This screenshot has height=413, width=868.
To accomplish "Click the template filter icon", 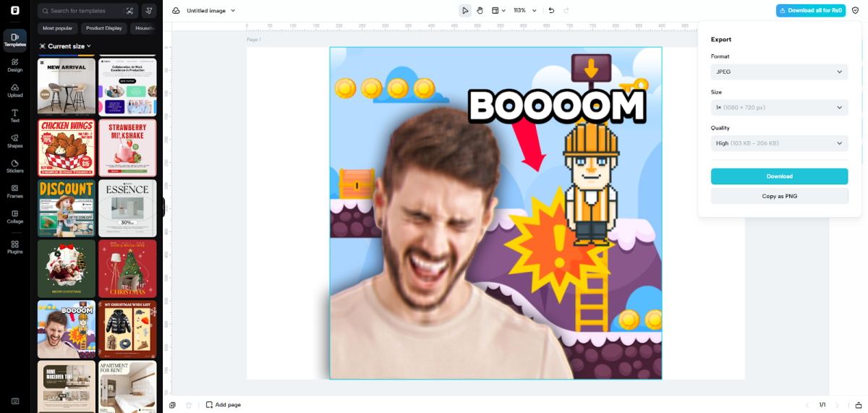I will pyautogui.click(x=149, y=11).
